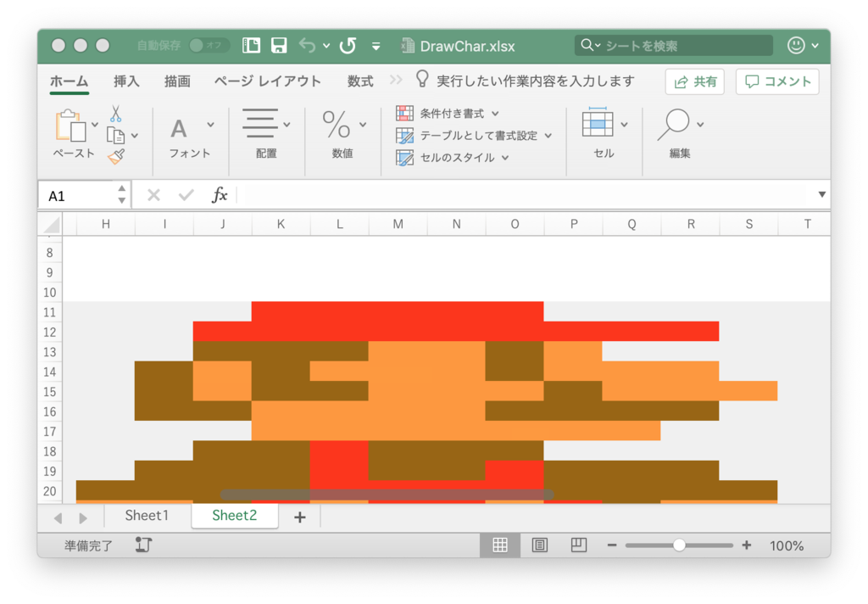The width and height of the screenshot is (868, 604).
Task: Open the 描画 (Draw) tab
Action: pos(177,81)
